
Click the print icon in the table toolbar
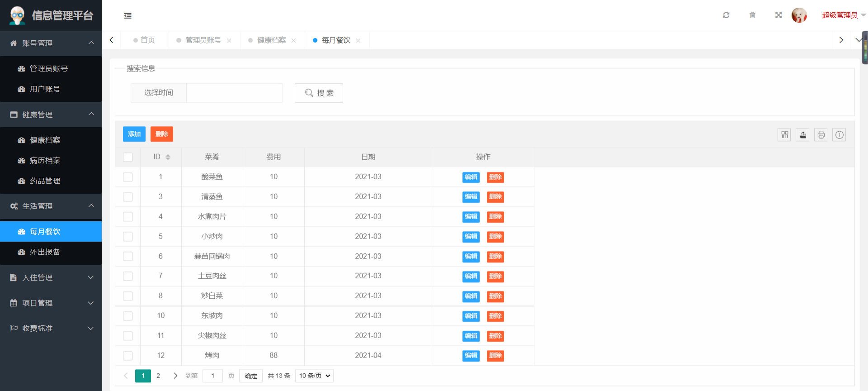point(821,135)
